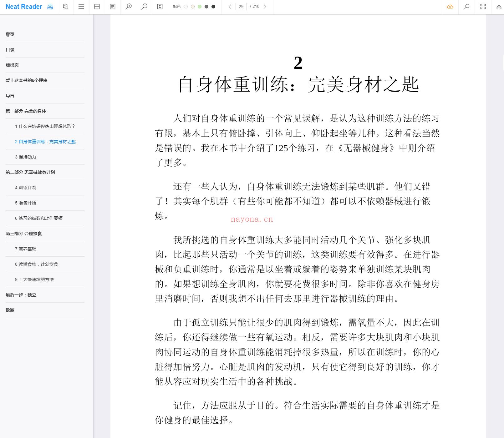The height and width of the screenshot is (438, 504).
Task: Select the black color theme swatch
Action: point(213,7)
